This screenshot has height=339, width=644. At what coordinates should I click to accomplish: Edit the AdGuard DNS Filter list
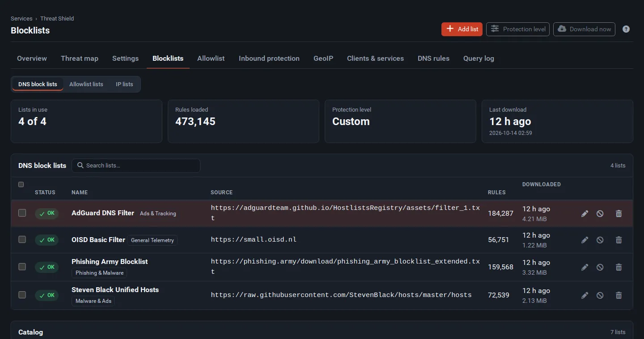585,214
